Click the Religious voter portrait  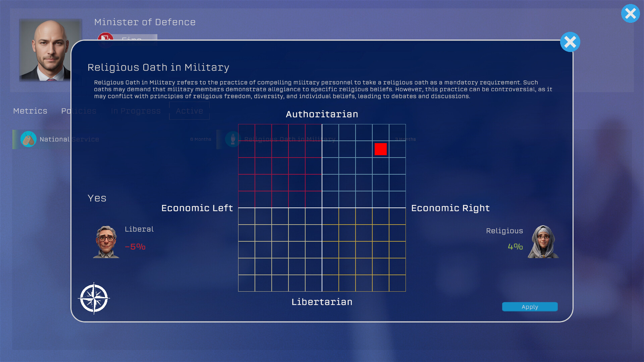click(x=543, y=242)
